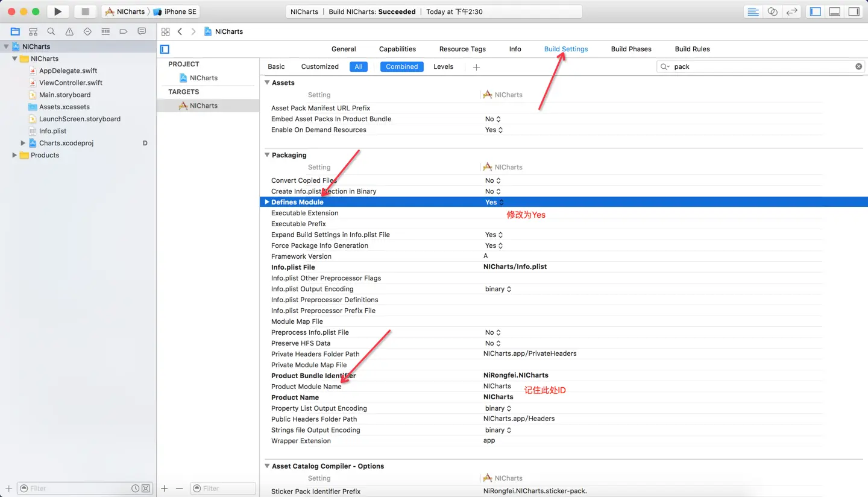This screenshot has width=868, height=497.
Task: Change Convert Copied Files value
Action: coord(493,180)
